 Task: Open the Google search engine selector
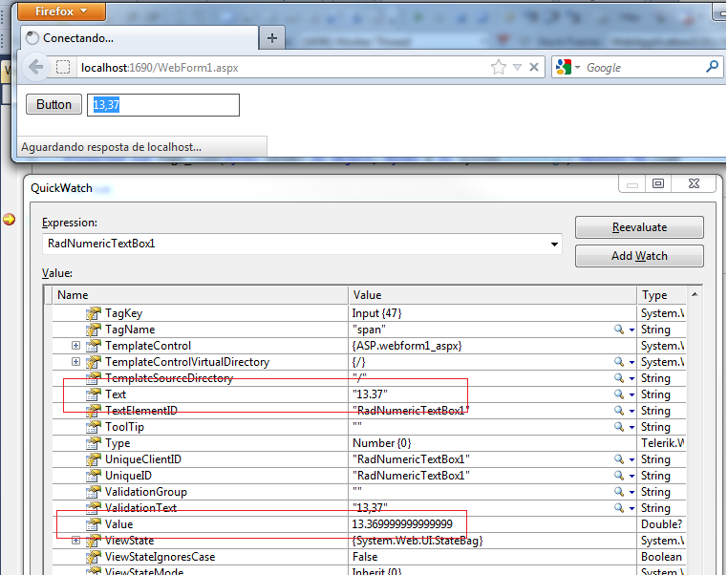pos(567,67)
